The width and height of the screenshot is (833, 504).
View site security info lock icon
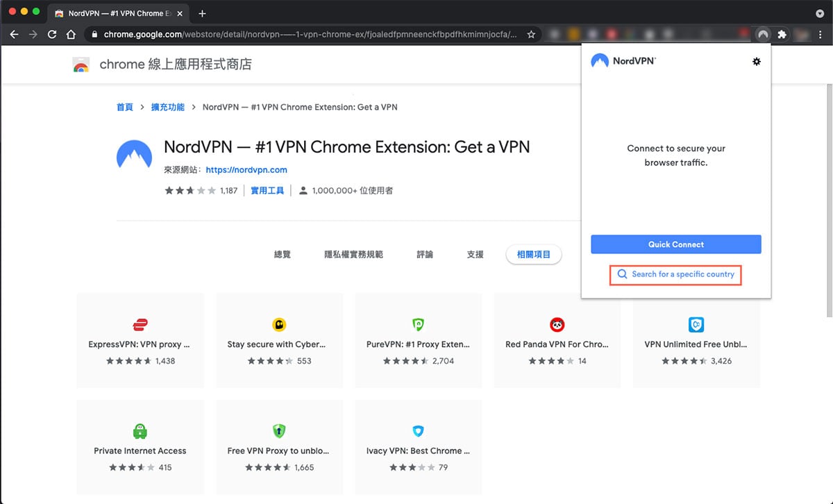94,34
